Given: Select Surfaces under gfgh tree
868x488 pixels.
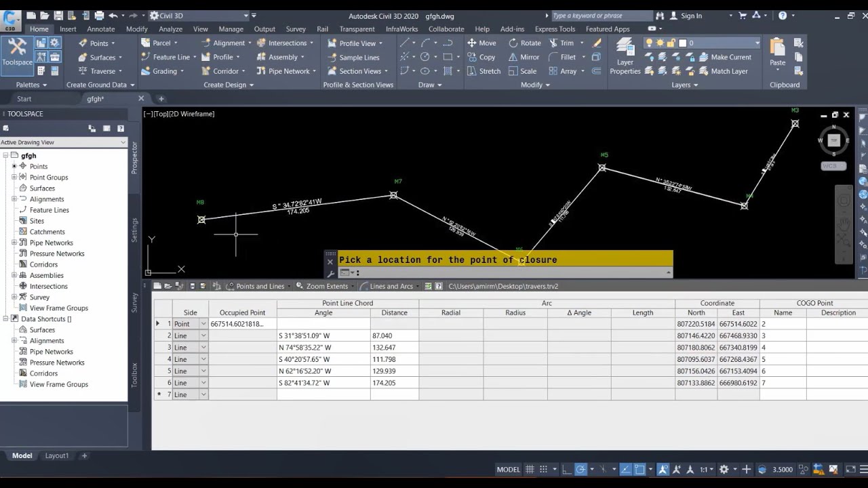Looking at the screenshot, I should click(42, 188).
